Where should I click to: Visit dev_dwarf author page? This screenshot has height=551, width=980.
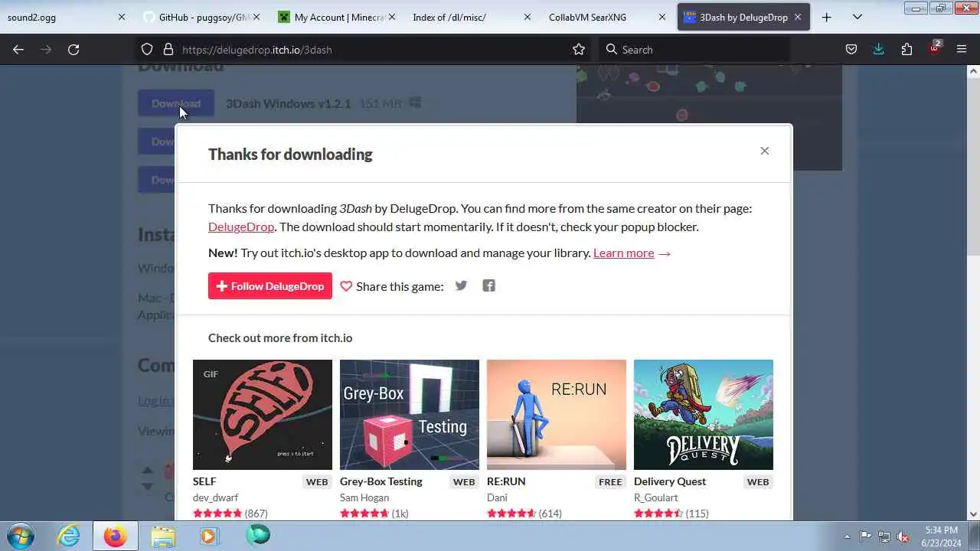tap(215, 497)
